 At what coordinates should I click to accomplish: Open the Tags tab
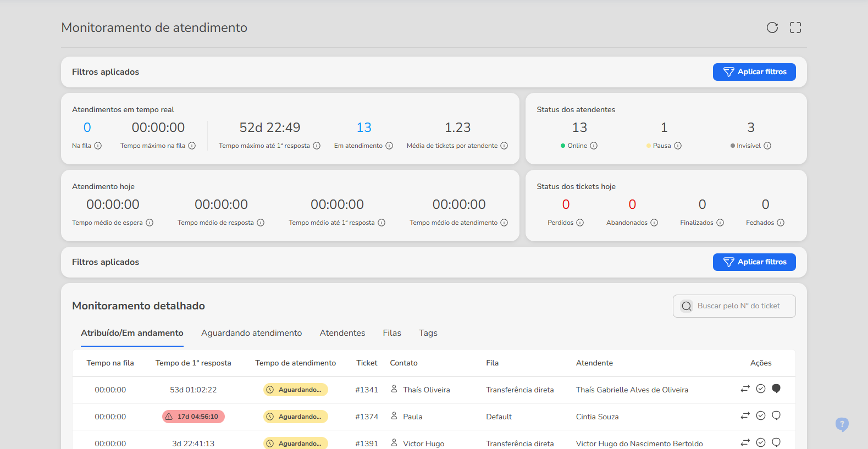coord(428,333)
